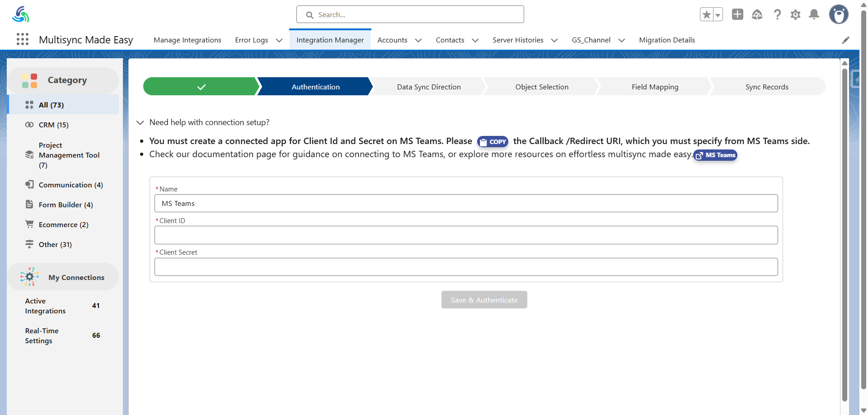Image resolution: width=868 pixels, height=415 pixels.
Task: Collapse the connection setup help section
Action: [140, 122]
